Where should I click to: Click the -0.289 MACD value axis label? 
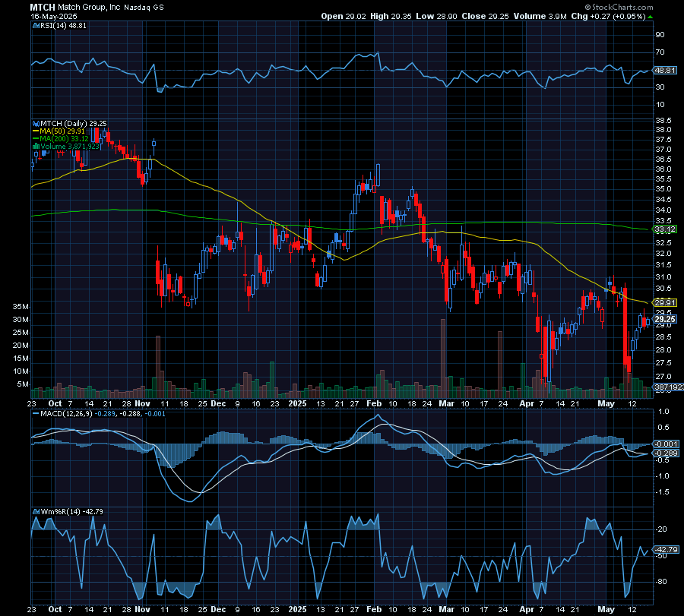click(665, 453)
